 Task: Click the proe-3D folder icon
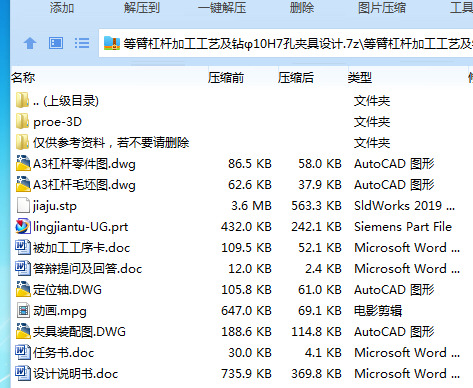point(22,121)
